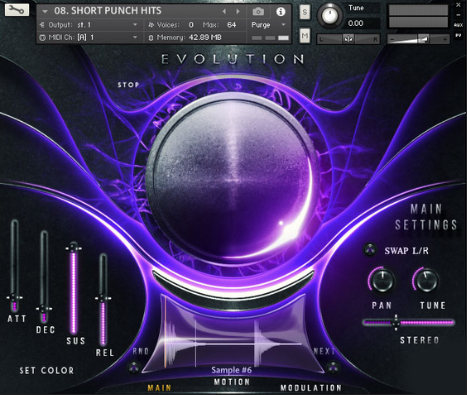467x395 pixels.
Task: Go to next instrument preset arrow
Action: click(238, 12)
